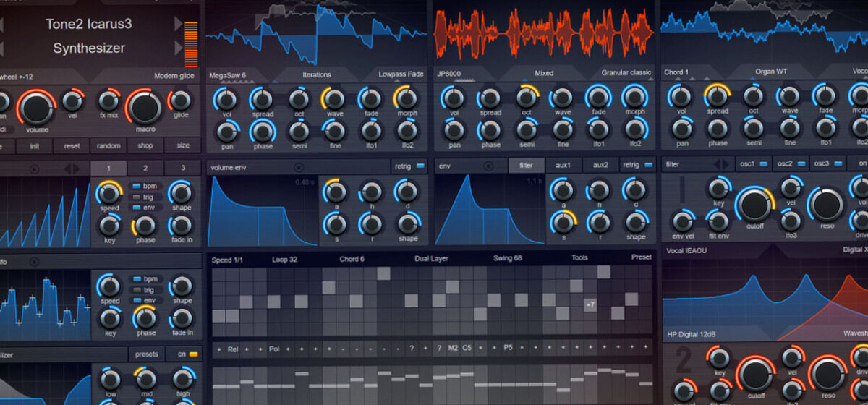
Task: Click the MegaSaw oscillator's wave knob
Action: (333, 98)
